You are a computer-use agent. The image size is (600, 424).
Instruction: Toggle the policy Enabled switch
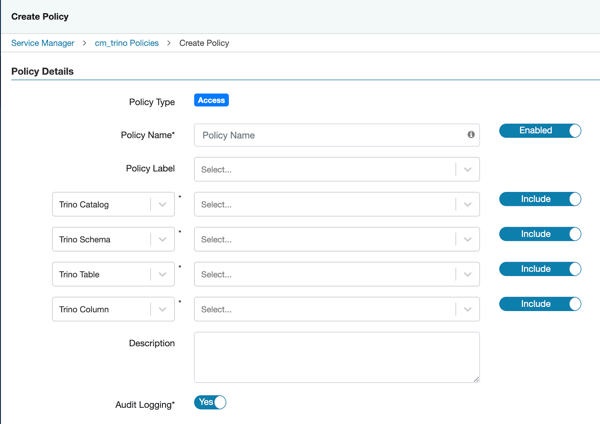tap(540, 131)
